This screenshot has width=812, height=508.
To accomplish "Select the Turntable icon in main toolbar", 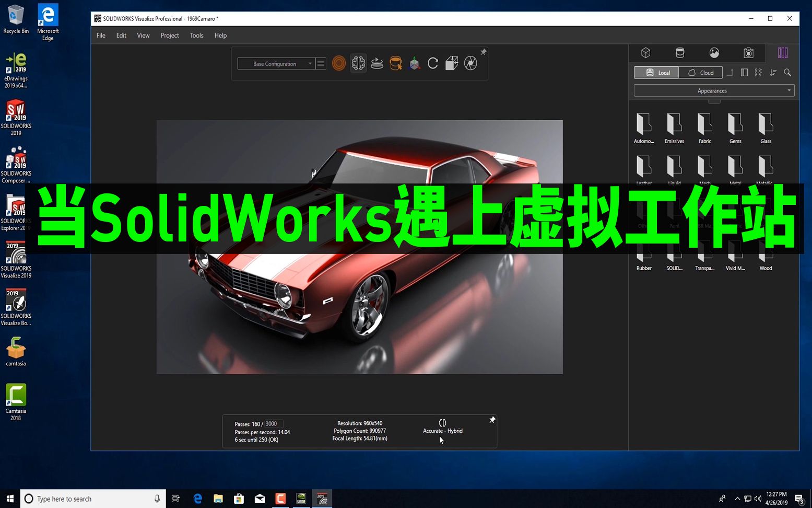I will click(377, 64).
